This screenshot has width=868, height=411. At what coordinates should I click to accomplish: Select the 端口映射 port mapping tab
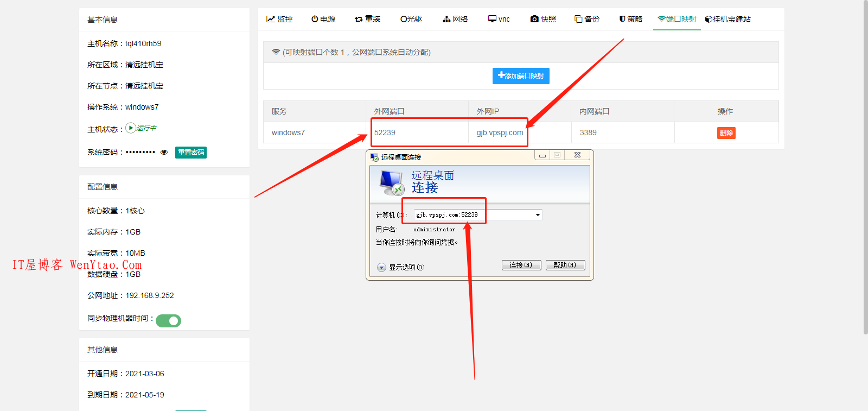(x=677, y=19)
